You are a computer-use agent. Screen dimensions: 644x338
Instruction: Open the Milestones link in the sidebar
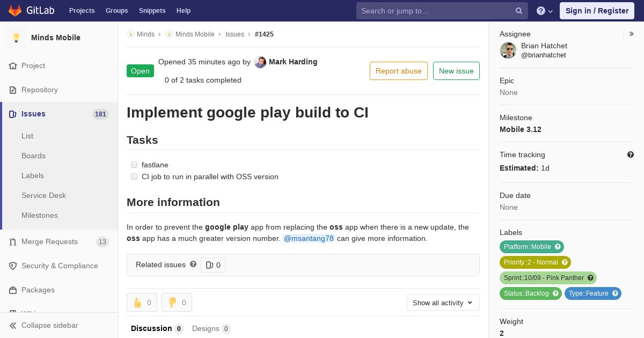coord(40,215)
